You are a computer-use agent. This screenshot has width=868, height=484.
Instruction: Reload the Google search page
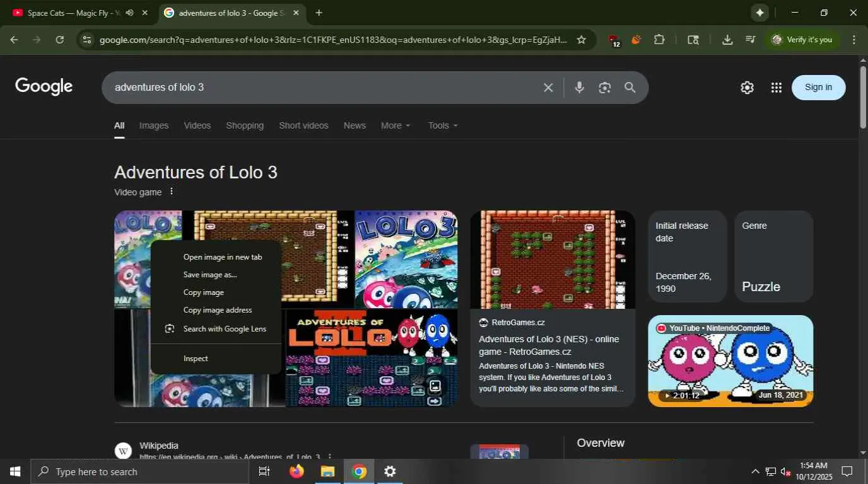click(59, 40)
